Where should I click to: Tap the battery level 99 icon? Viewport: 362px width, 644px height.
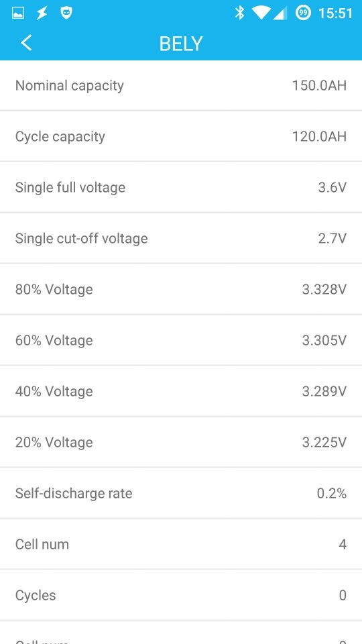point(303,13)
